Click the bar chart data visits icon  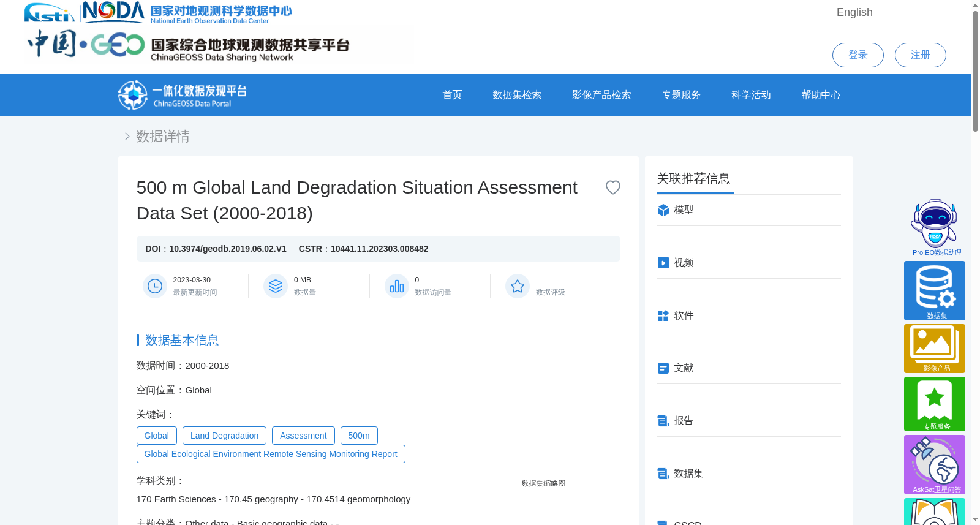click(x=397, y=286)
